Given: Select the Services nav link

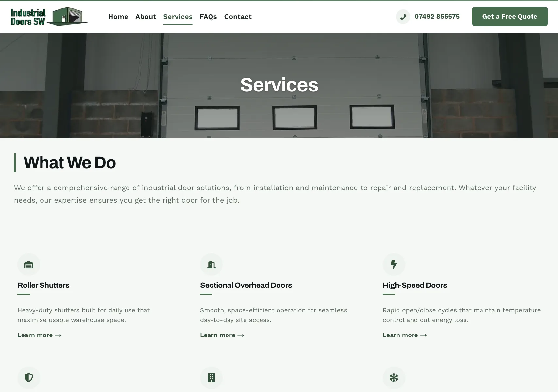Looking at the screenshot, I should click(x=178, y=17).
